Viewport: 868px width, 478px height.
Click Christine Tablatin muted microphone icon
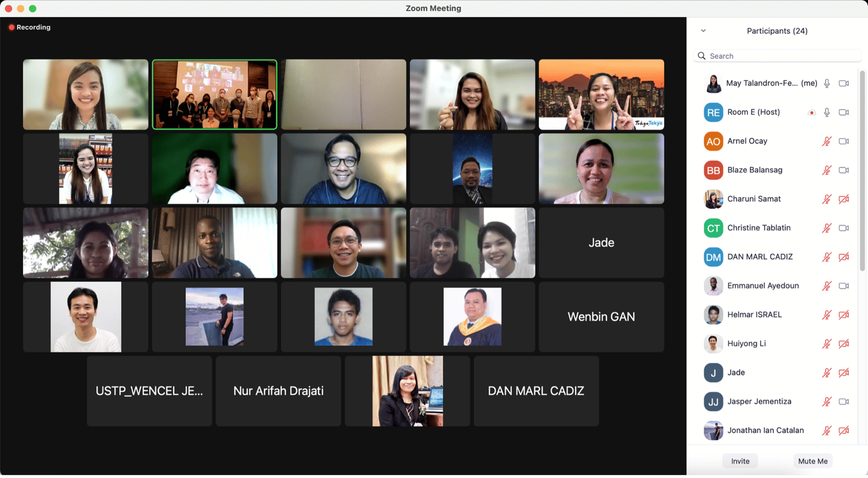coord(827,228)
